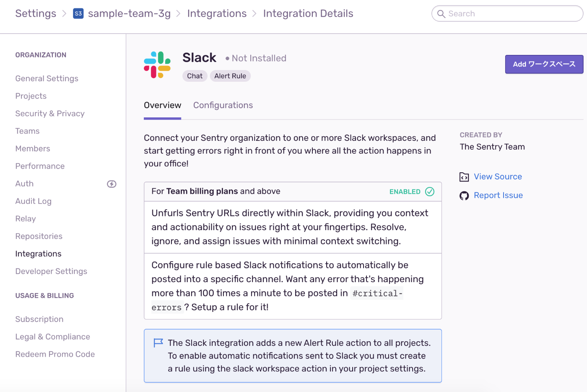
Task: Click the Chat tag
Action: pos(195,76)
